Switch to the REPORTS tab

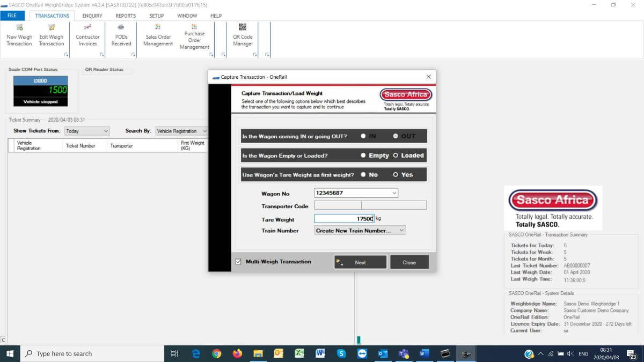point(126,16)
